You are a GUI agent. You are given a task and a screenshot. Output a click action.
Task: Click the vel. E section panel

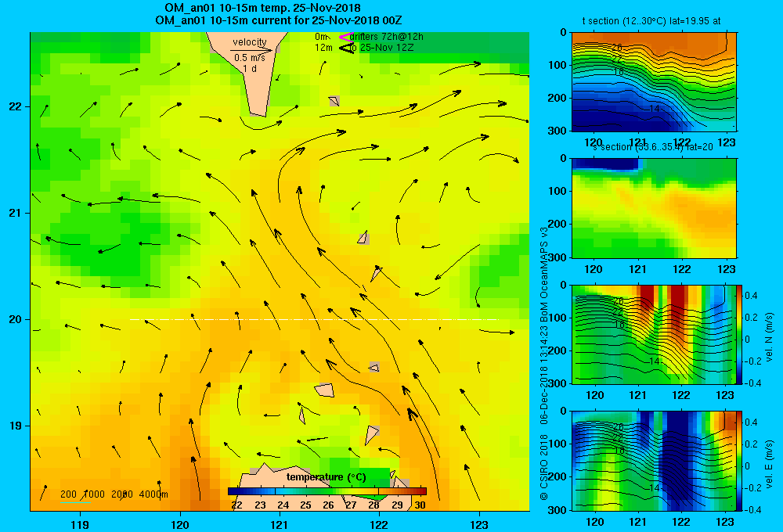click(654, 461)
